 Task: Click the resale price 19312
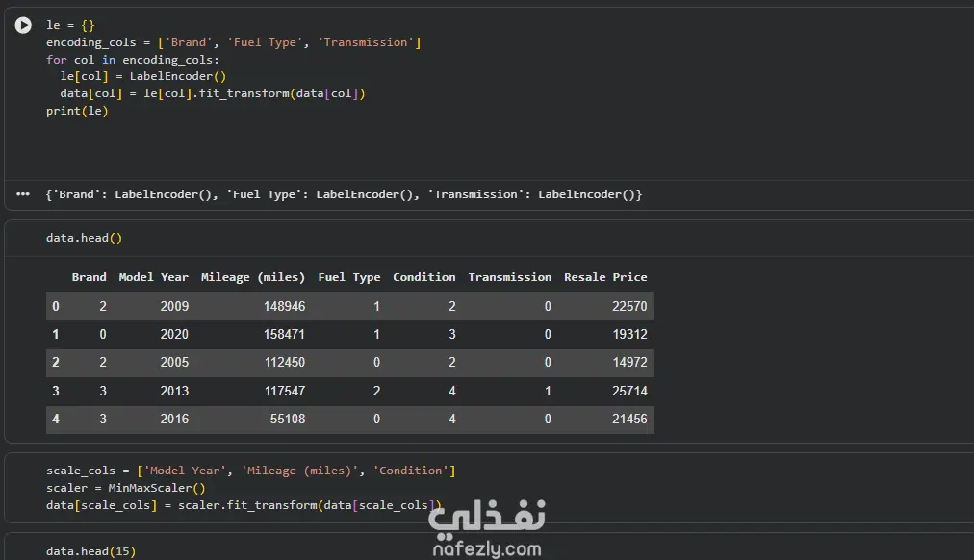coord(629,334)
